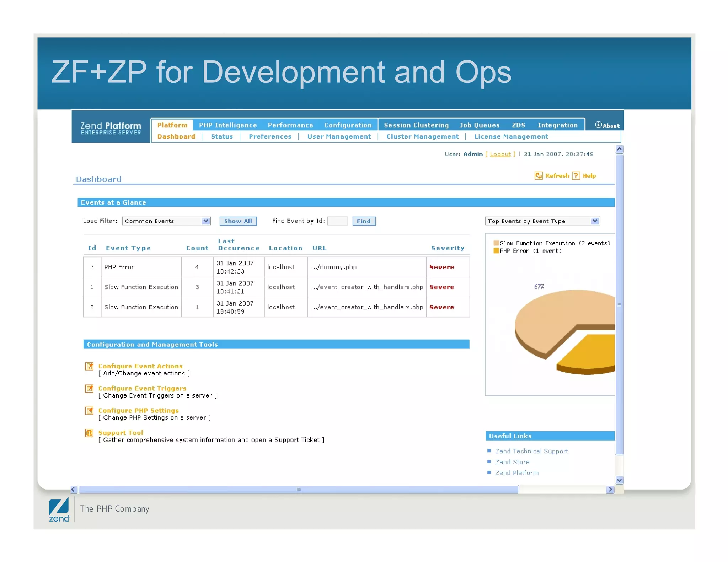Click the scroll down arrow

pos(619,480)
